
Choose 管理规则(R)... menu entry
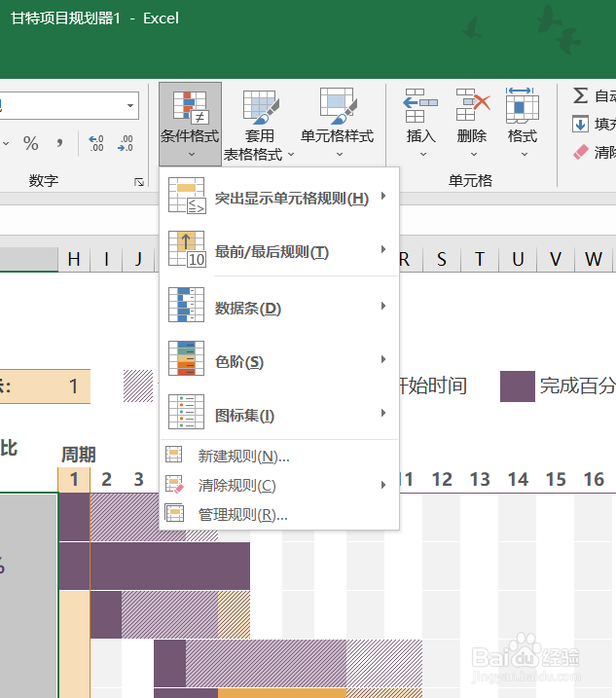click(x=279, y=514)
